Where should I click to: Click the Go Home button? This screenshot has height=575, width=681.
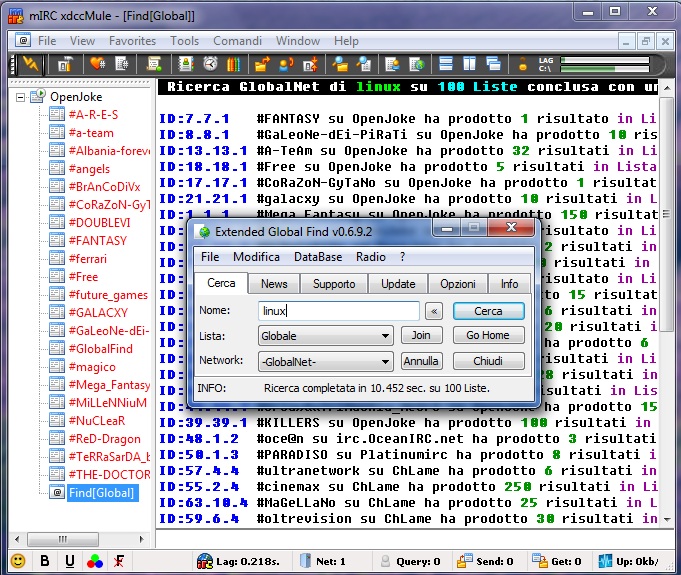(x=488, y=336)
